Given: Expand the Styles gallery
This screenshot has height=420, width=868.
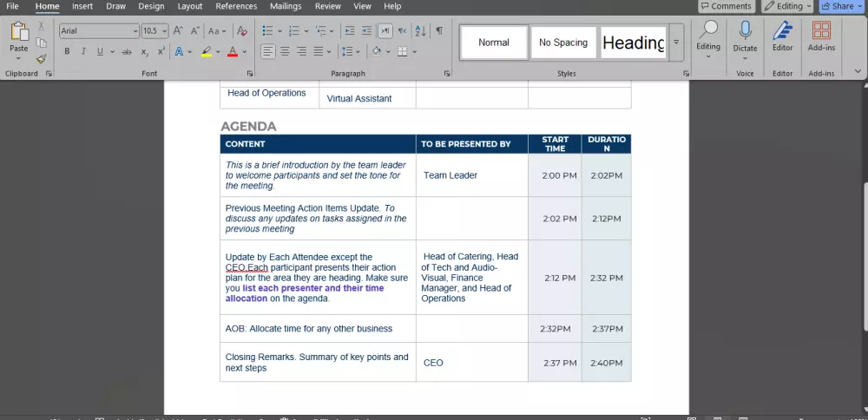Looking at the screenshot, I should coord(676,42).
